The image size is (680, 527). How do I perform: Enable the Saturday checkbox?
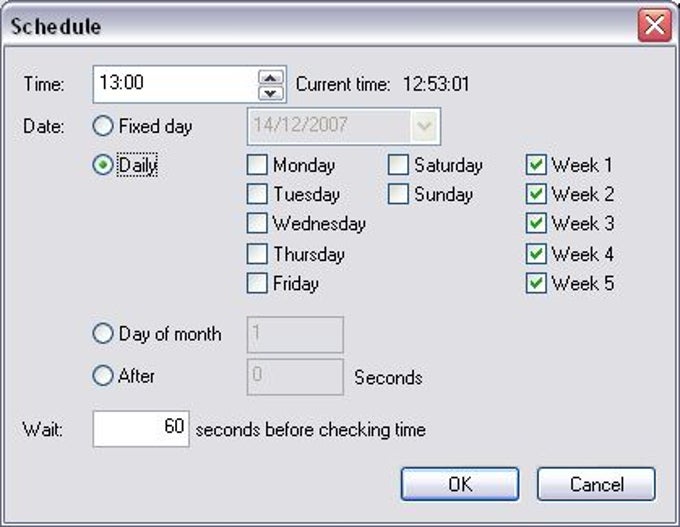[398, 165]
